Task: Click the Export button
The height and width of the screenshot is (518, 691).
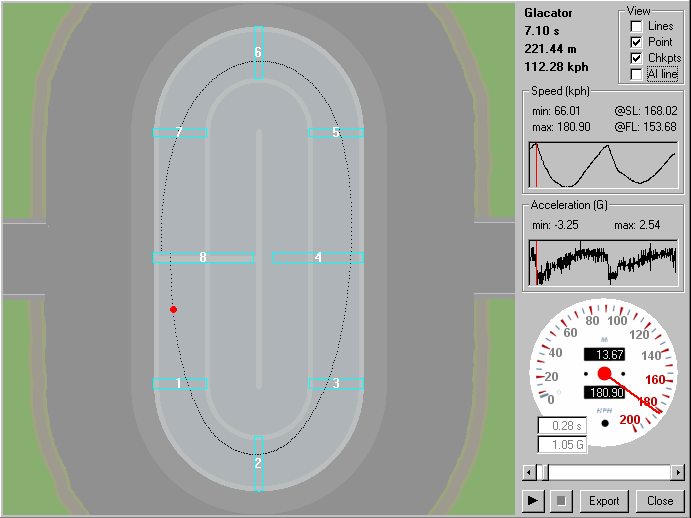Action: [604, 500]
